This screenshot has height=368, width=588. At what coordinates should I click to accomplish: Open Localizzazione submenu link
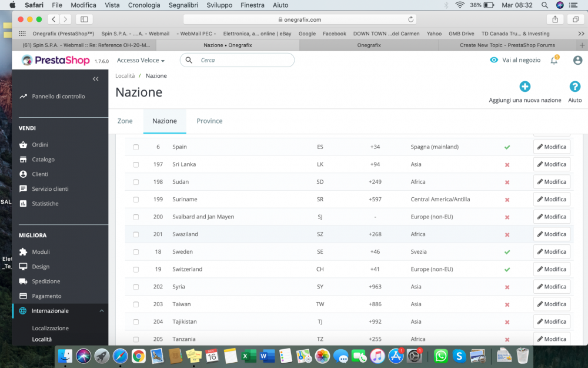(50, 328)
